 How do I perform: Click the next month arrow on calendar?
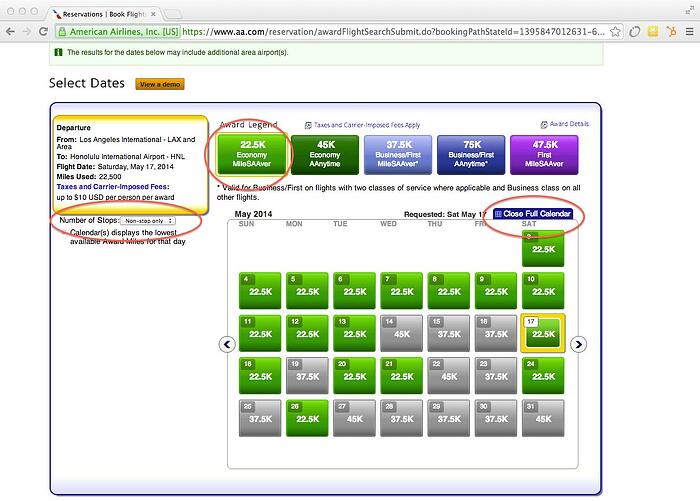(x=577, y=344)
